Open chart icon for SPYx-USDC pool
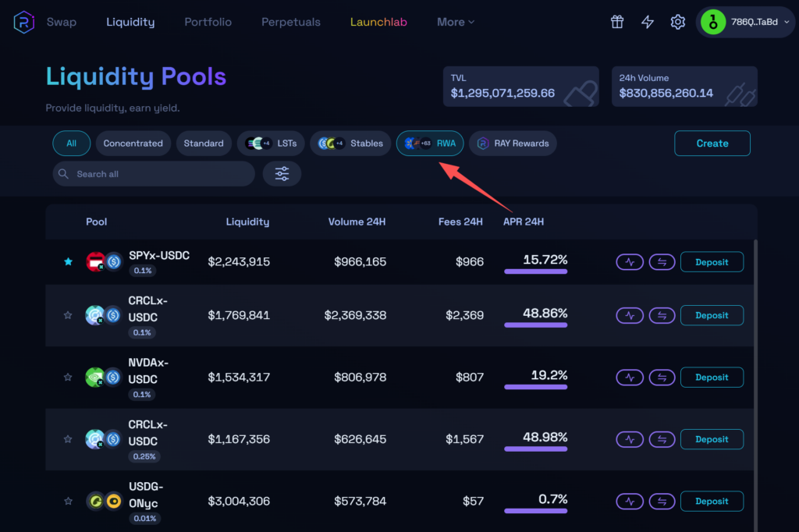The width and height of the screenshot is (799, 532). point(630,262)
